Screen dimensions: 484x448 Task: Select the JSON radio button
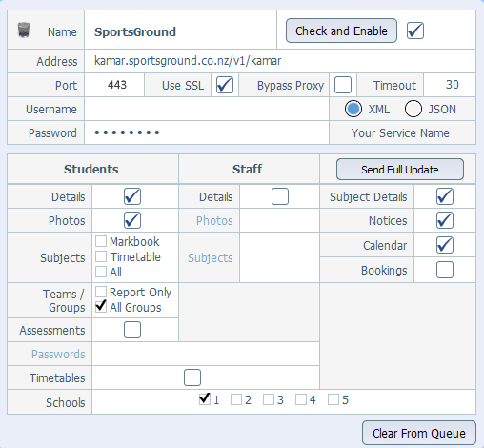tap(413, 109)
